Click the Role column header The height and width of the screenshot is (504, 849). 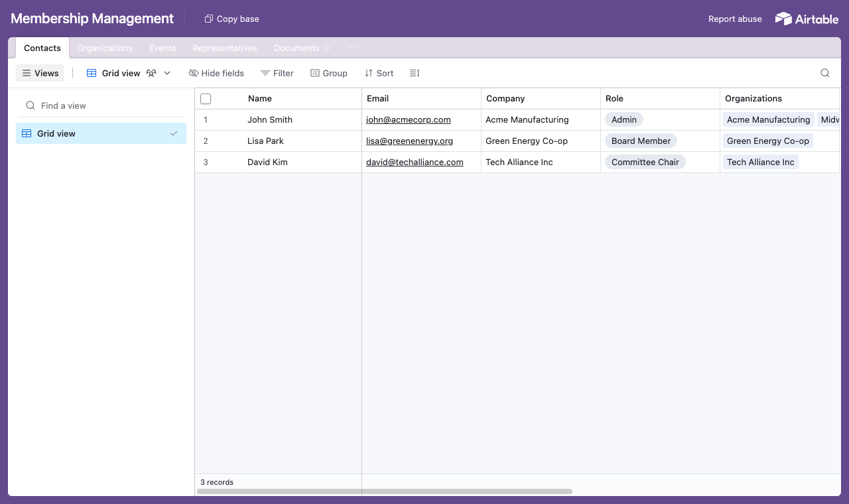661,99
